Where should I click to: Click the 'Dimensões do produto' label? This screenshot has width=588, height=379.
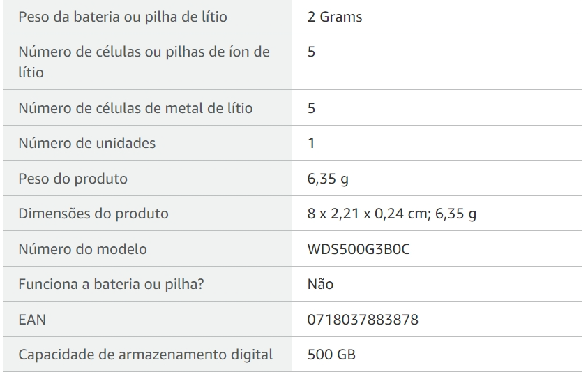[93, 214]
